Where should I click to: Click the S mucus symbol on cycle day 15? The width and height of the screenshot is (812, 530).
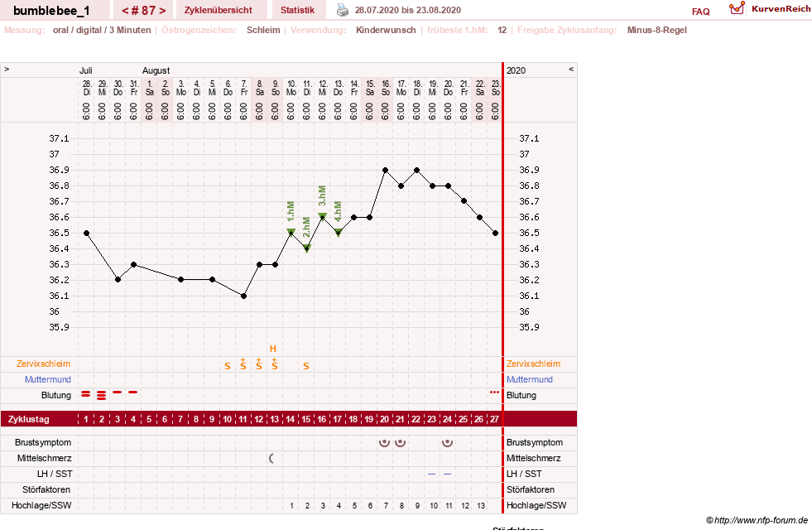306,366
